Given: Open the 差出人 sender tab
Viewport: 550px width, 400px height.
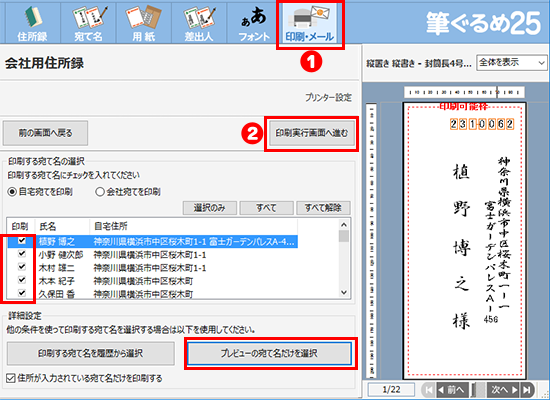Looking at the screenshot, I should tap(199, 23).
